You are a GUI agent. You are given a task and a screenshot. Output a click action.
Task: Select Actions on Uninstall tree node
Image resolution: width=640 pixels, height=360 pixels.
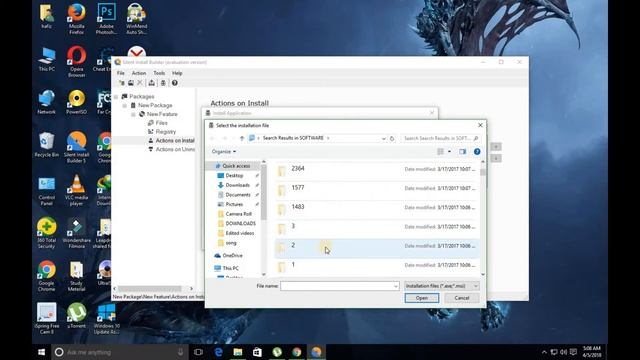pos(171,149)
